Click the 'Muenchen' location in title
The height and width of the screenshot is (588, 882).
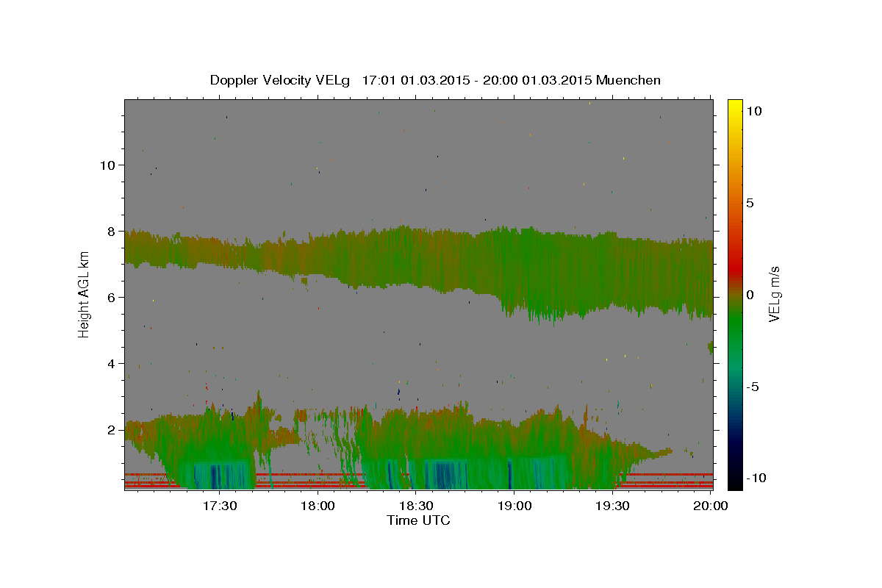coord(628,80)
